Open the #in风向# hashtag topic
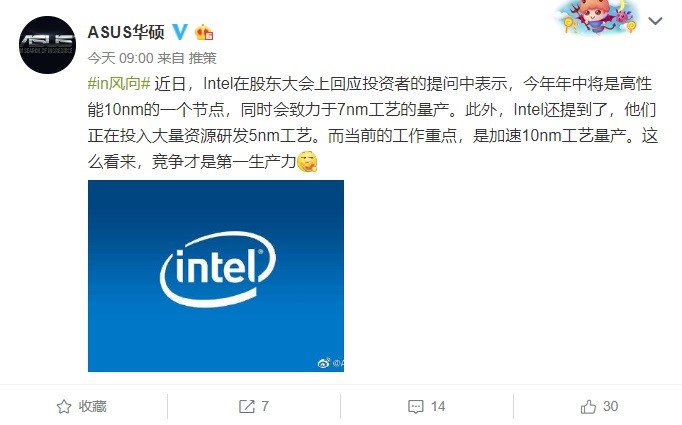 [x=119, y=88]
